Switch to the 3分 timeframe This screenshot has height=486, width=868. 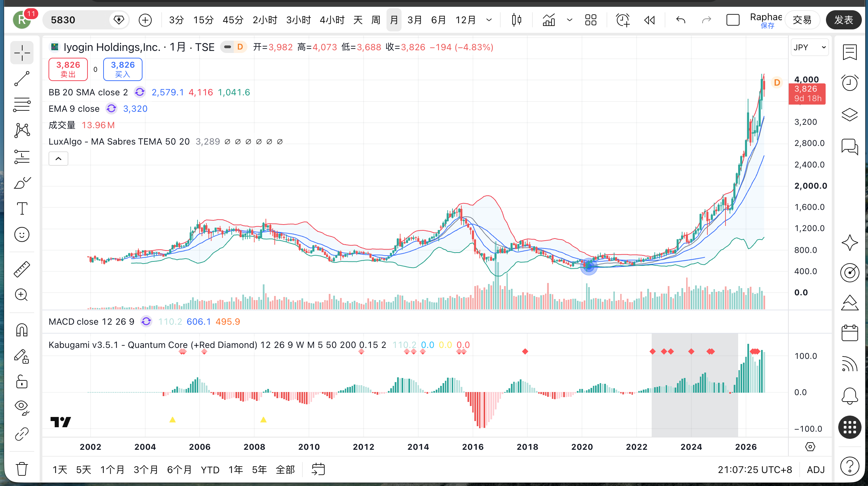click(x=176, y=20)
